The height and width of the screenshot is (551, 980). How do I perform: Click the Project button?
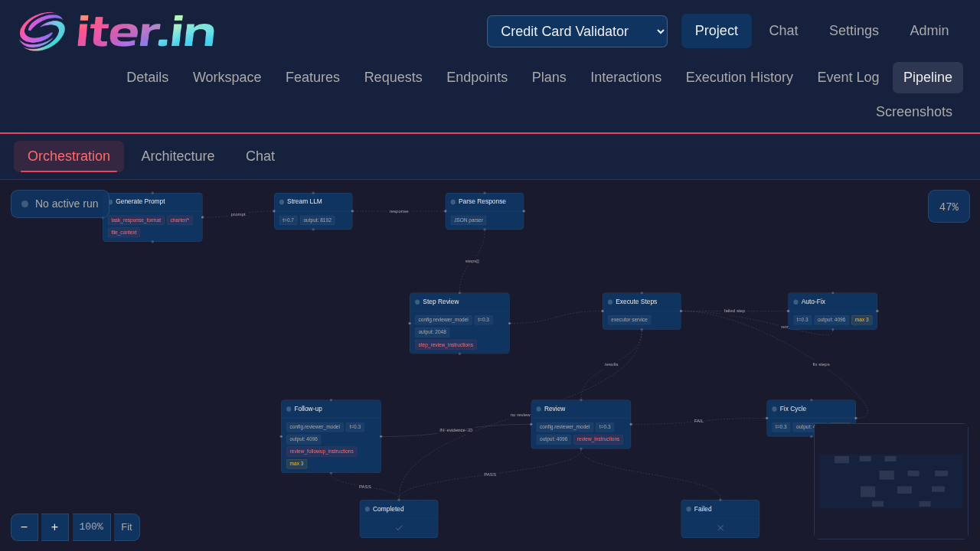[717, 31]
